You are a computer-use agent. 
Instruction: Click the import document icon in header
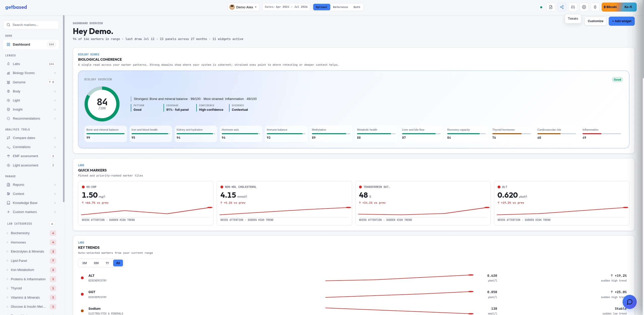coord(551,7)
